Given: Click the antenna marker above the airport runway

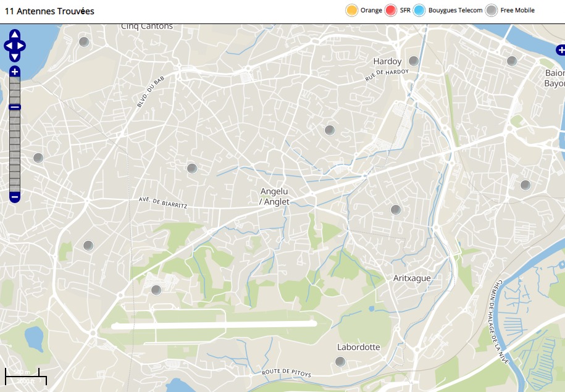Looking at the screenshot, I should (156, 290).
